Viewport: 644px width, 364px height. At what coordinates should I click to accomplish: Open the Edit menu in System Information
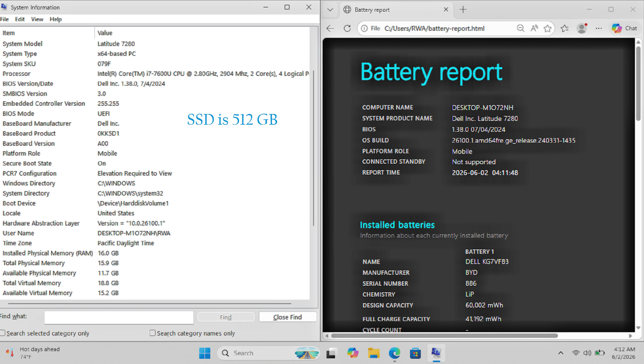click(x=20, y=19)
